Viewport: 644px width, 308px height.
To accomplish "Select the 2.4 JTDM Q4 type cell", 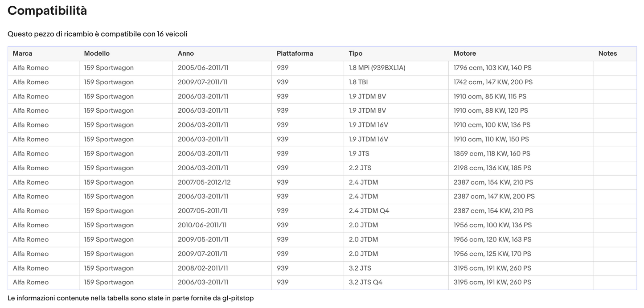I will (x=369, y=211).
